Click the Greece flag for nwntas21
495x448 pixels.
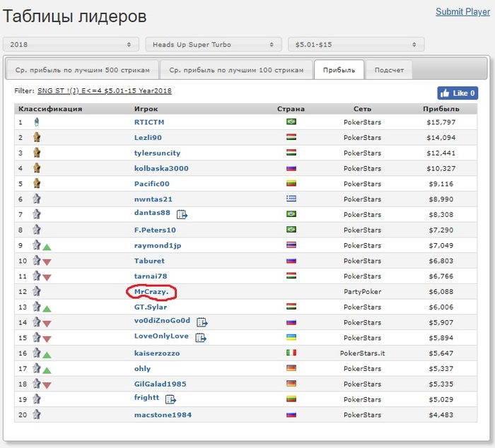point(291,199)
